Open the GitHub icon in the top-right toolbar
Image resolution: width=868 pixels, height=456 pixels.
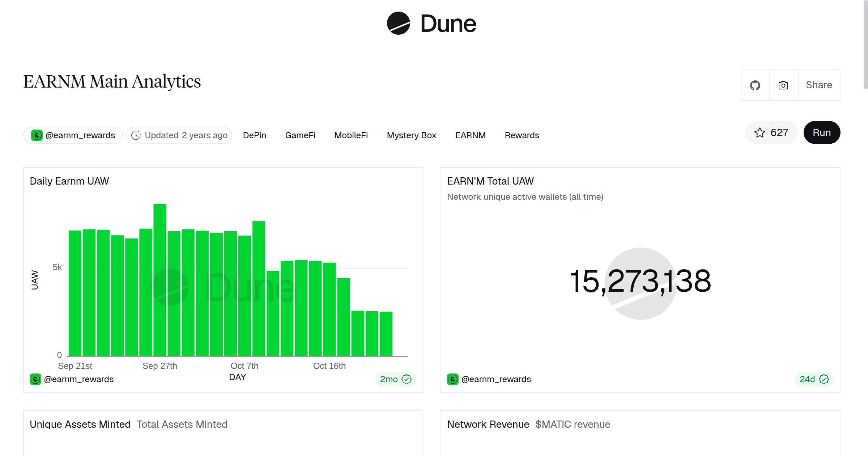(755, 85)
